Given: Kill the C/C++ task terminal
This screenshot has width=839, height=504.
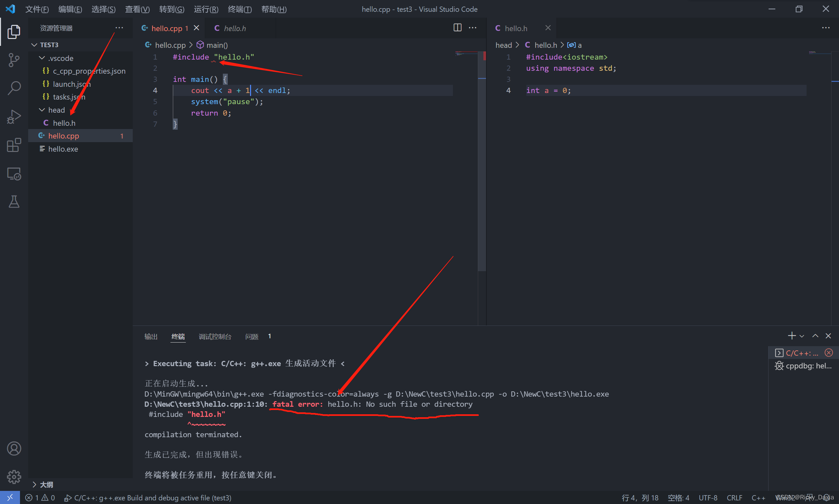Looking at the screenshot, I should [829, 353].
